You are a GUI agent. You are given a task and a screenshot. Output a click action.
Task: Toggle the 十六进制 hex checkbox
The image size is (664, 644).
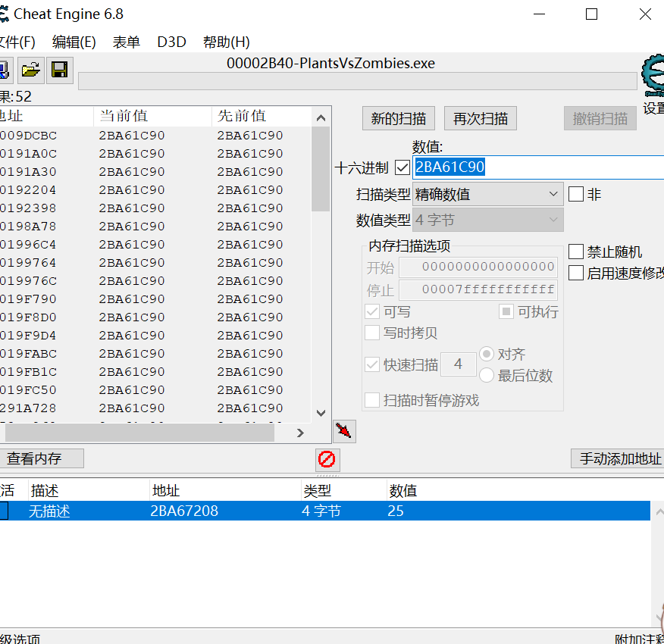pyautogui.click(x=402, y=167)
